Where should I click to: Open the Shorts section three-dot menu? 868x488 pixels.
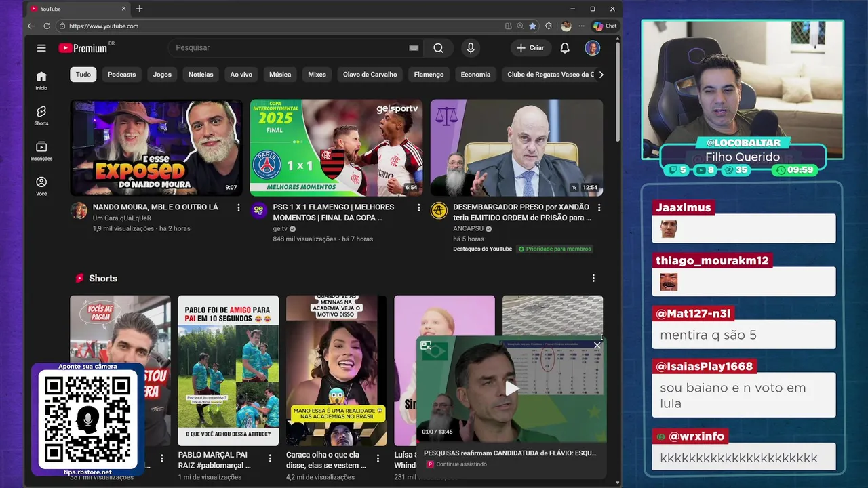[593, 279]
